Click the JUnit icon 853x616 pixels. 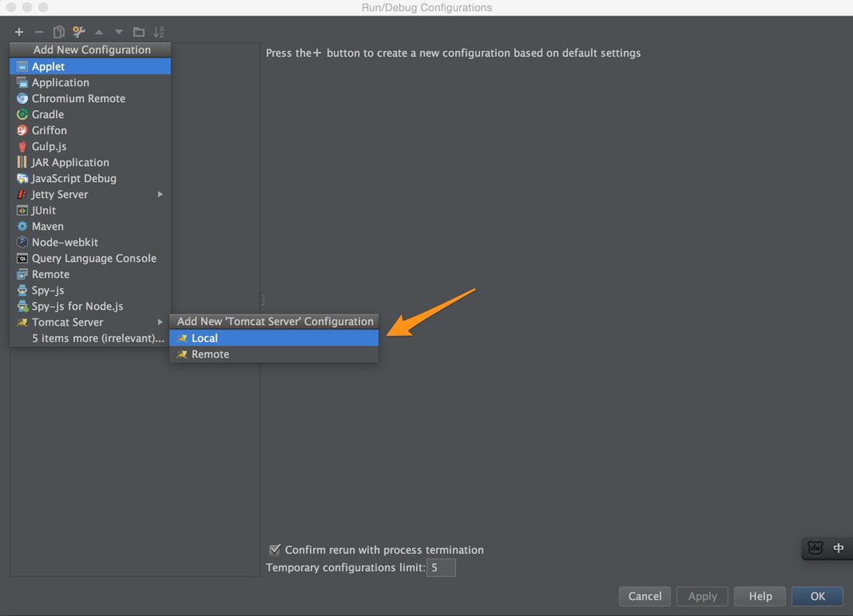click(x=23, y=210)
